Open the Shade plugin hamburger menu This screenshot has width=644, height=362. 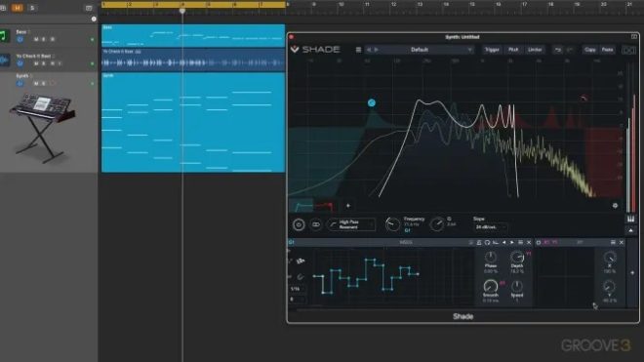tap(358, 50)
